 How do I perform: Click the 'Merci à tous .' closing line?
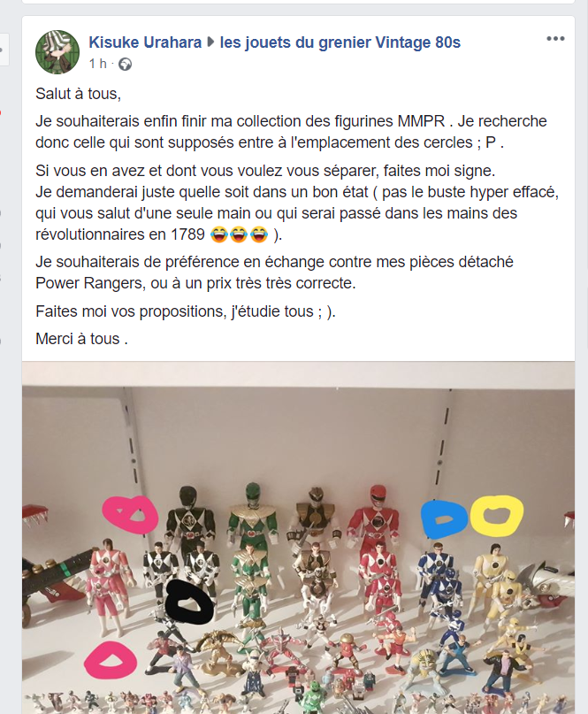point(81,339)
